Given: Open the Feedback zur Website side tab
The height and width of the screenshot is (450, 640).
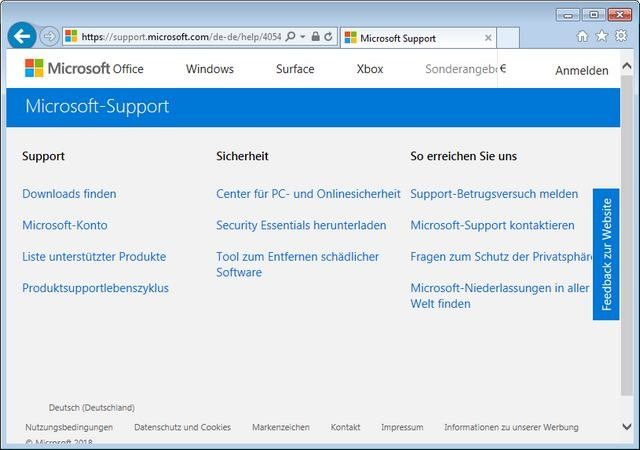Looking at the screenshot, I should [606, 254].
